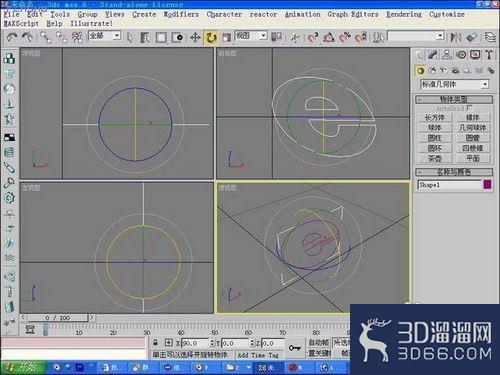Viewport: 500px width, 375px height.
Task: Click the large Set Keys key button
Action: (x=294, y=348)
